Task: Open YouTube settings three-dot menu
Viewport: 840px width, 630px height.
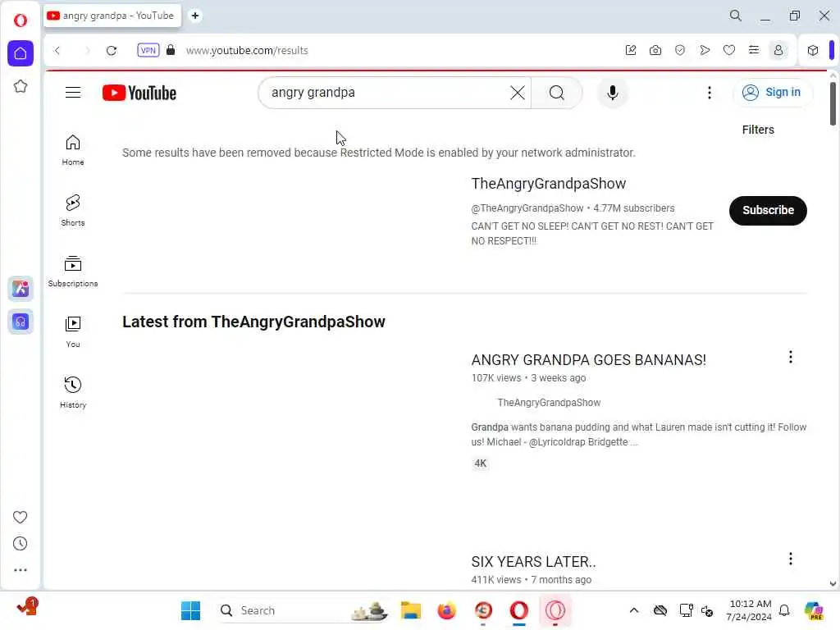Action: pos(710,93)
